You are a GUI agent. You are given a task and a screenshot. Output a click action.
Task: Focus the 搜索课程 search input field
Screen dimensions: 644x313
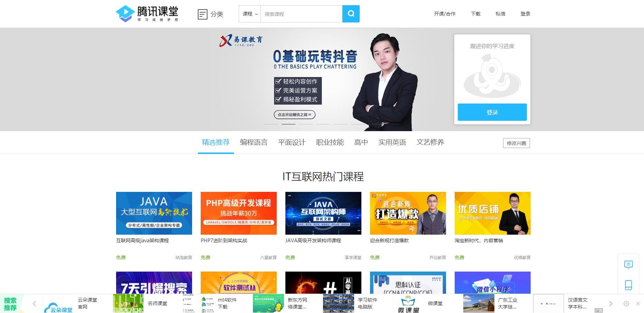click(302, 14)
